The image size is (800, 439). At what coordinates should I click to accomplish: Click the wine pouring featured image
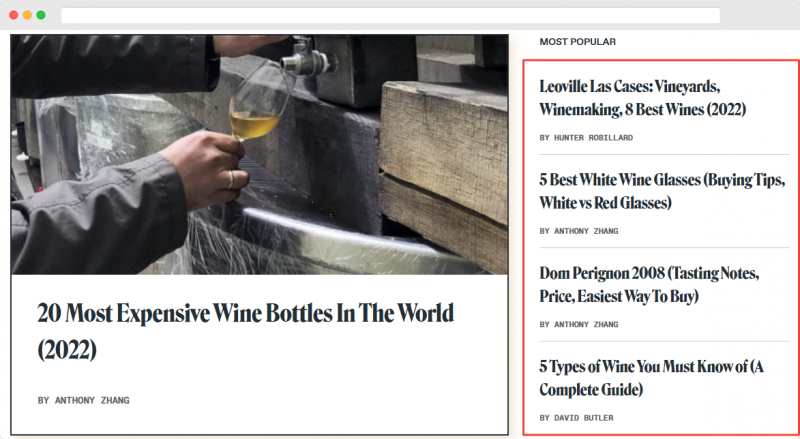(x=259, y=155)
